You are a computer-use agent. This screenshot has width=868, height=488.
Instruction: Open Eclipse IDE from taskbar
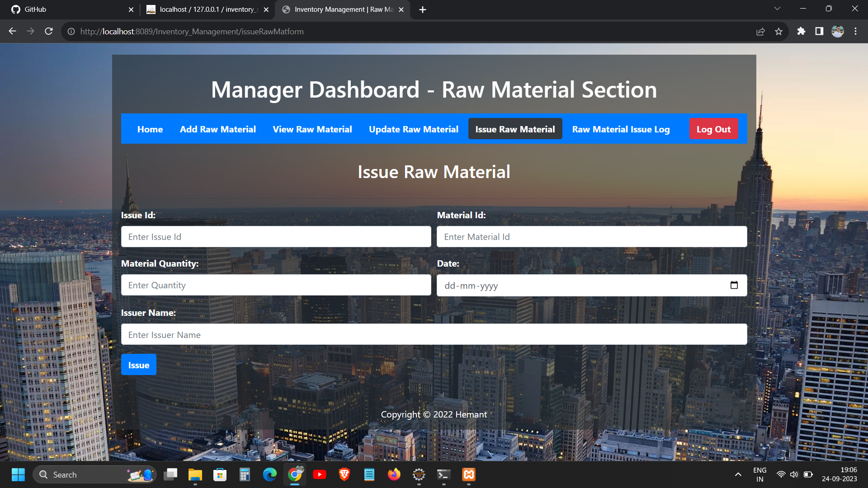pyautogui.click(x=419, y=474)
